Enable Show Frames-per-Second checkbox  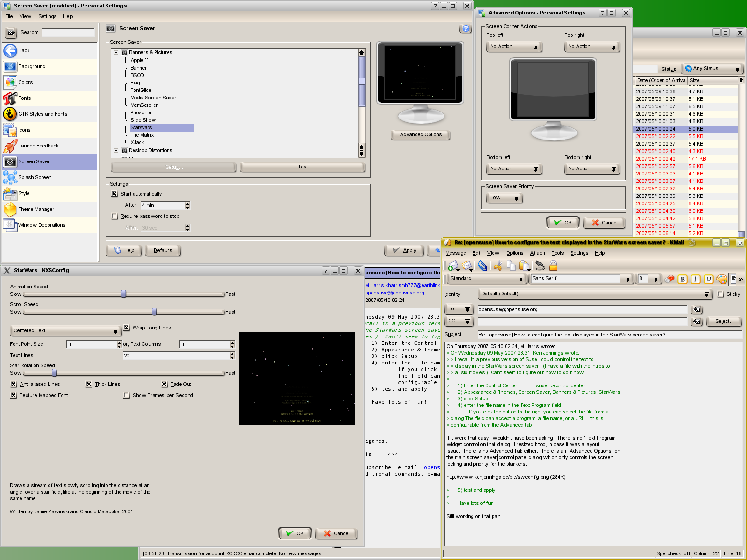127,395
